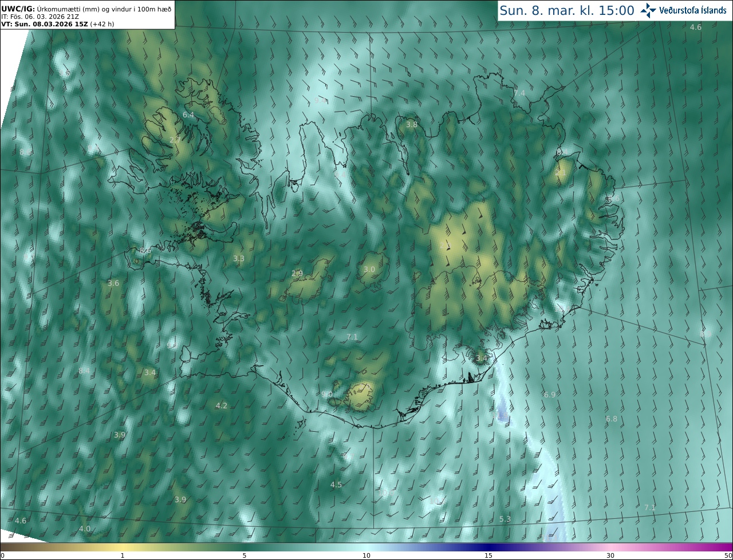
Task: Click the 2.7 precipitation value on the map
Action: [175, 140]
